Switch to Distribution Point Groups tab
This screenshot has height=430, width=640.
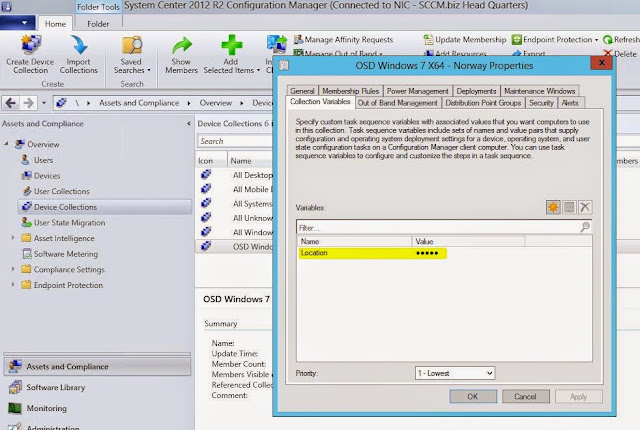point(483,103)
